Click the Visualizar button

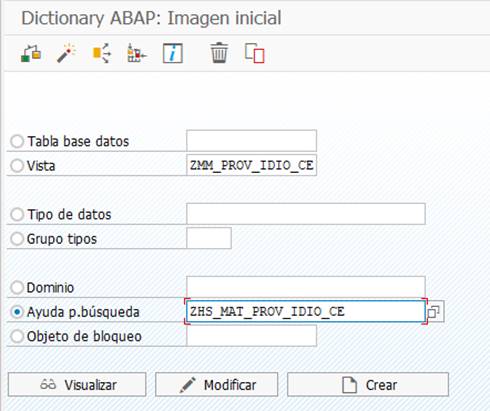(x=77, y=385)
